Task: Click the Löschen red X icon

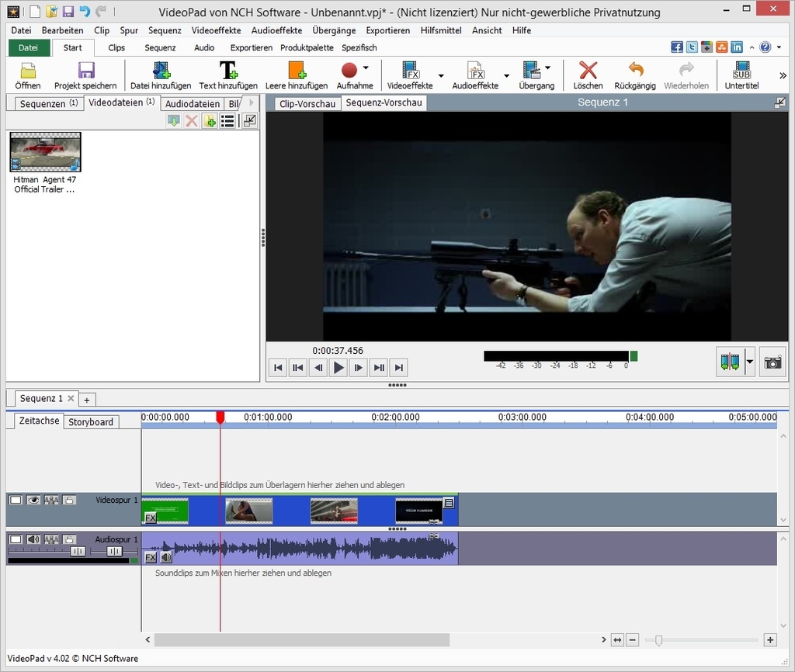Action: pyautogui.click(x=588, y=71)
